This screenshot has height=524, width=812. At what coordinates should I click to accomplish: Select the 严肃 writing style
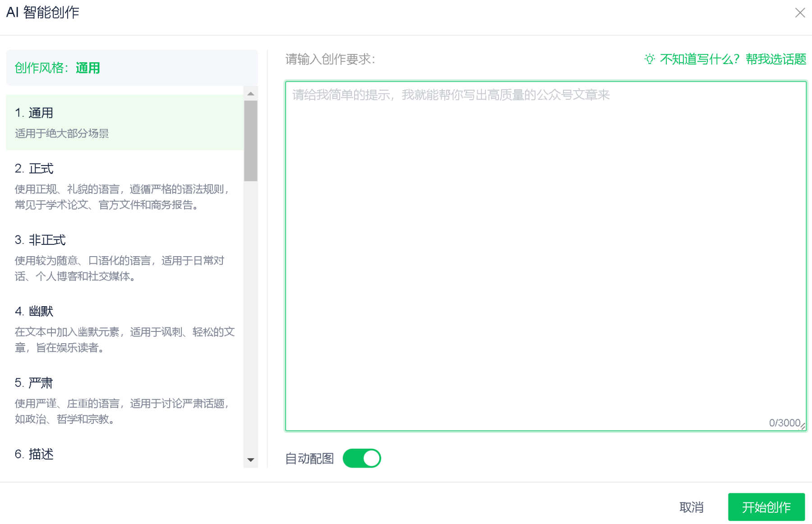click(125, 400)
